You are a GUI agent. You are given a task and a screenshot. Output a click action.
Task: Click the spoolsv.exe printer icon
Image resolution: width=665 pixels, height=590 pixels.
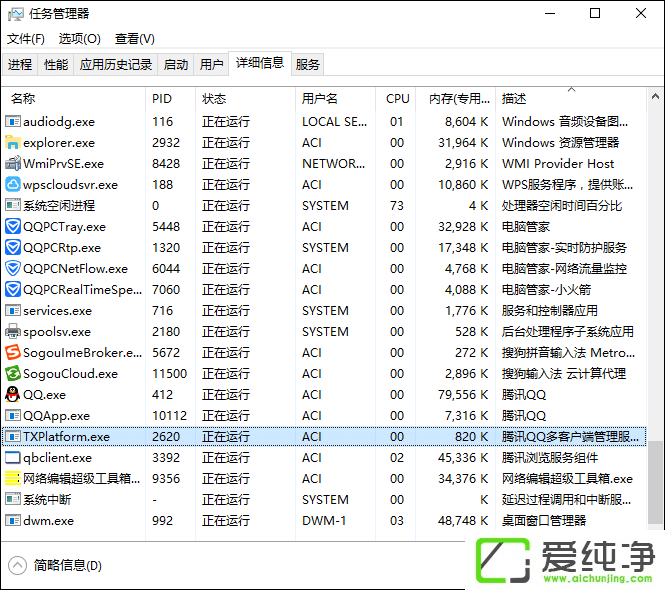tap(13, 331)
